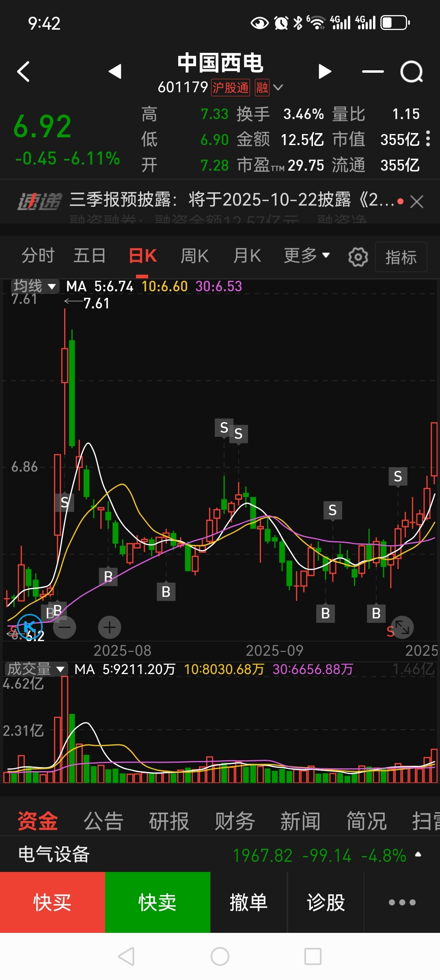Switch to 分时 chart tab
The image size is (440, 980).
click(x=38, y=256)
